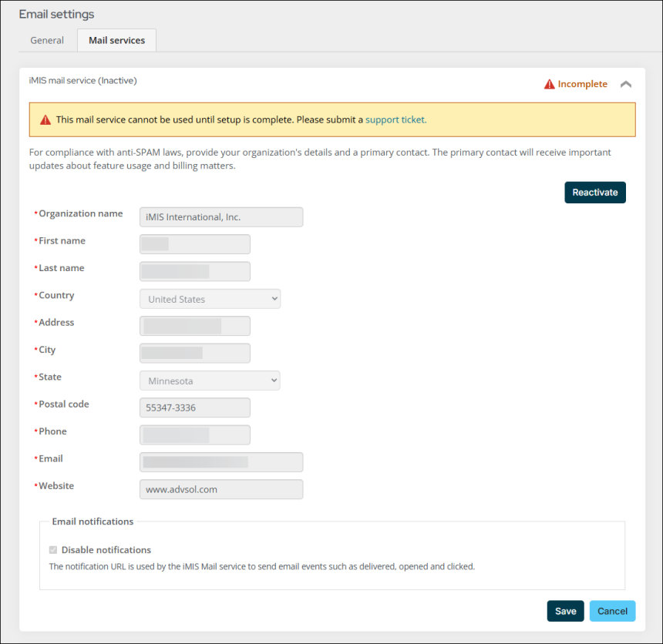The image size is (663, 644).
Task: Click the City input field
Action: pos(194,353)
